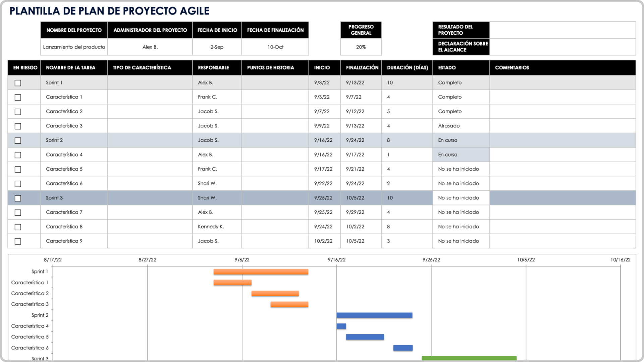644x362 pixels.
Task: Click the empty Resultado del Proyecto field
Action: (562, 30)
